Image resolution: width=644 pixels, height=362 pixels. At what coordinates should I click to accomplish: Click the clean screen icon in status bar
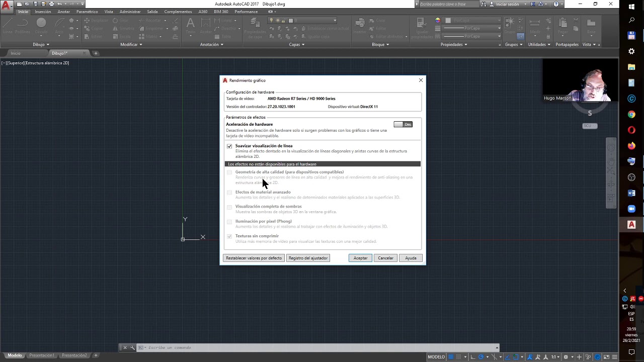pos(606,357)
